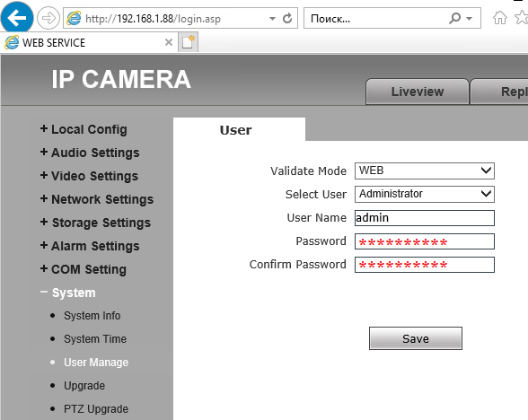Switch to the Liveview tab
528x420 pixels.
point(418,92)
